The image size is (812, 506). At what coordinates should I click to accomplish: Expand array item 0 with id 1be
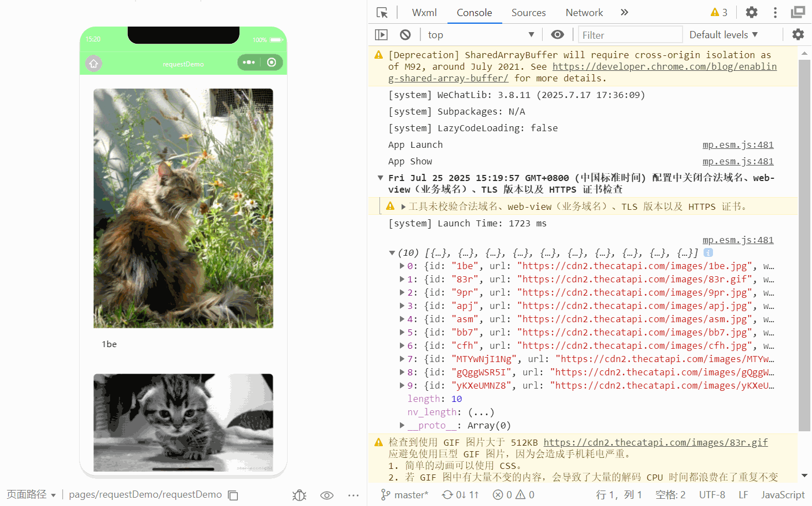(402, 266)
